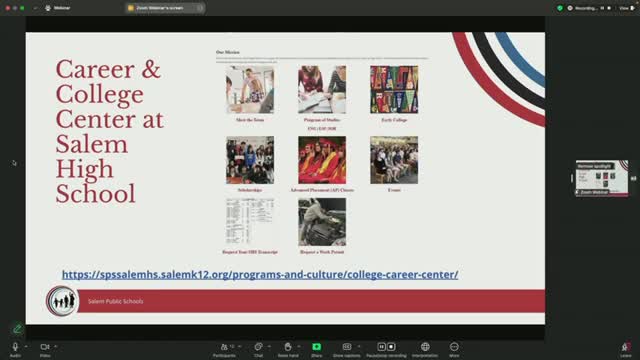Open the college-career-center URL link
This screenshot has width=640, height=360.
(x=260, y=274)
